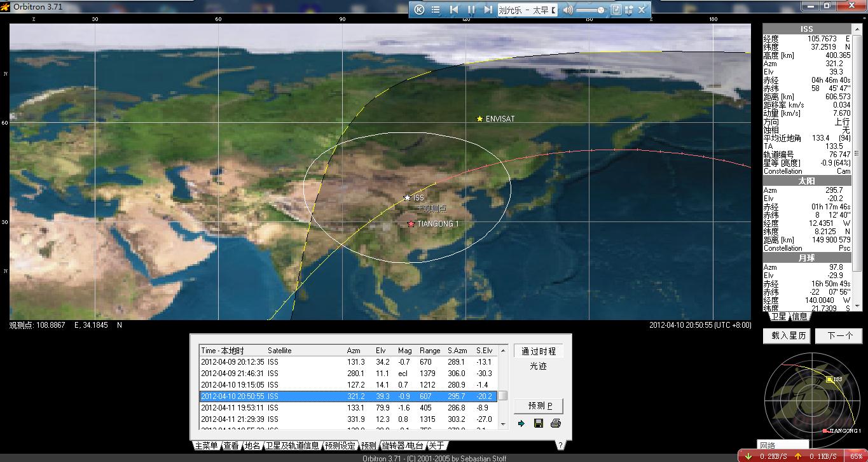
Task: Switch to the 卫星及轨道信息 tab
Action: click(292, 445)
